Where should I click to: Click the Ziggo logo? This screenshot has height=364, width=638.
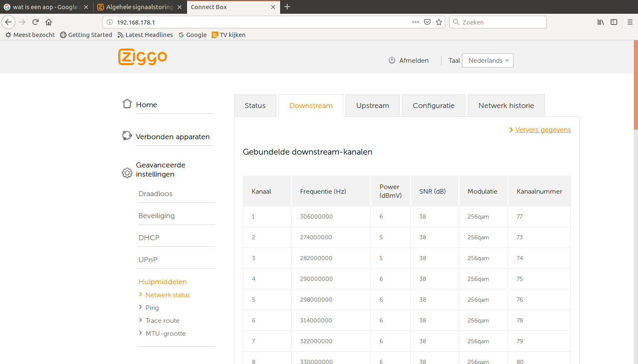pos(142,57)
